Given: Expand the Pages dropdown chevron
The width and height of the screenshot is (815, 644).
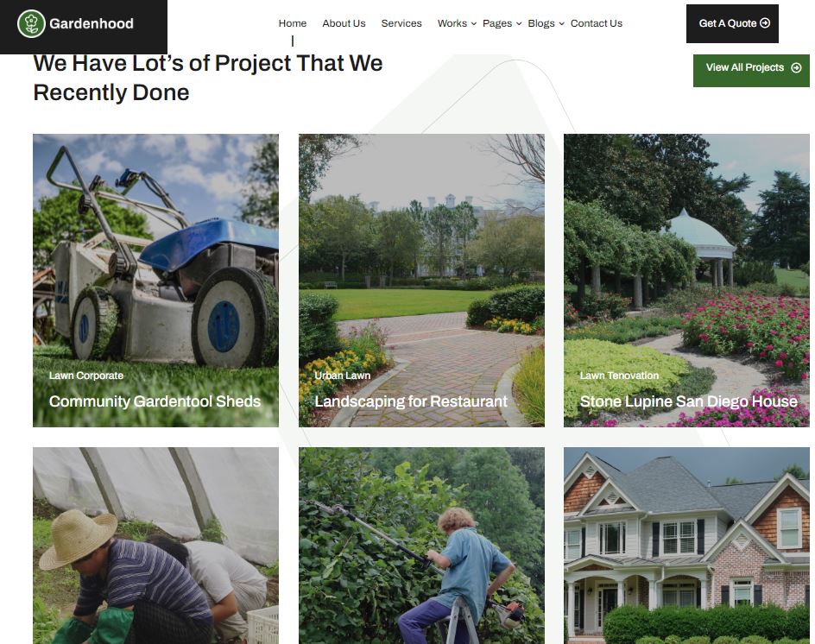Looking at the screenshot, I should [x=519, y=24].
